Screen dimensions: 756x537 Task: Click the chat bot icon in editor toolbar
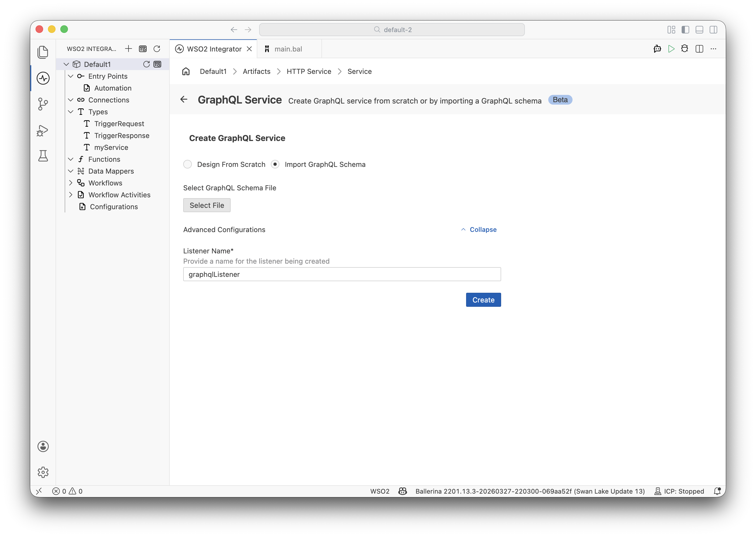click(657, 49)
